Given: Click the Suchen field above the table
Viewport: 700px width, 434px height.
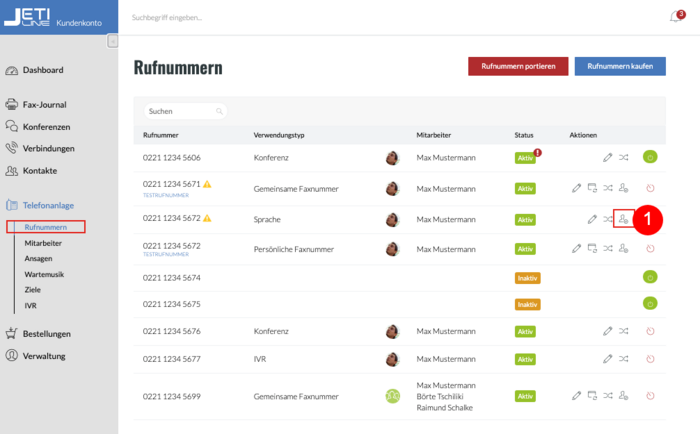Looking at the screenshot, I should coord(185,111).
